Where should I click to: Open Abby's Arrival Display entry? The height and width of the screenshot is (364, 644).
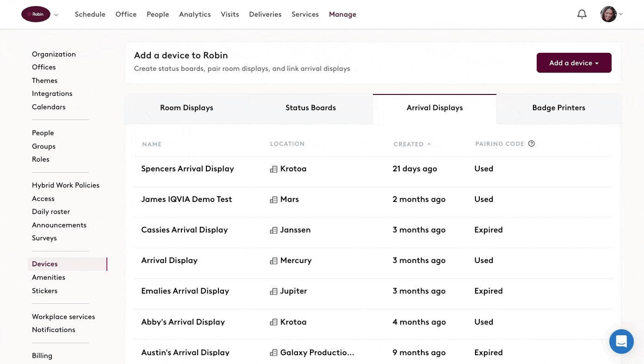click(x=183, y=322)
